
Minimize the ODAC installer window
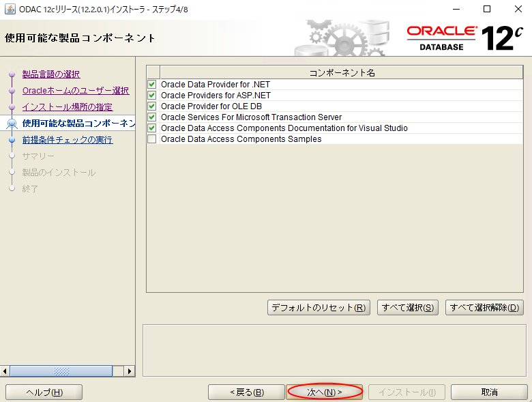click(456, 9)
